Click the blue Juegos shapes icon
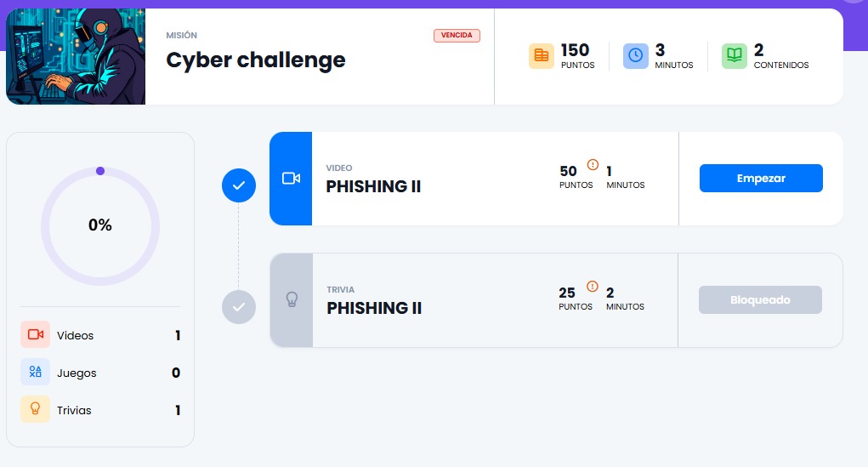The height and width of the screenshot is (467, 868). 36,373
